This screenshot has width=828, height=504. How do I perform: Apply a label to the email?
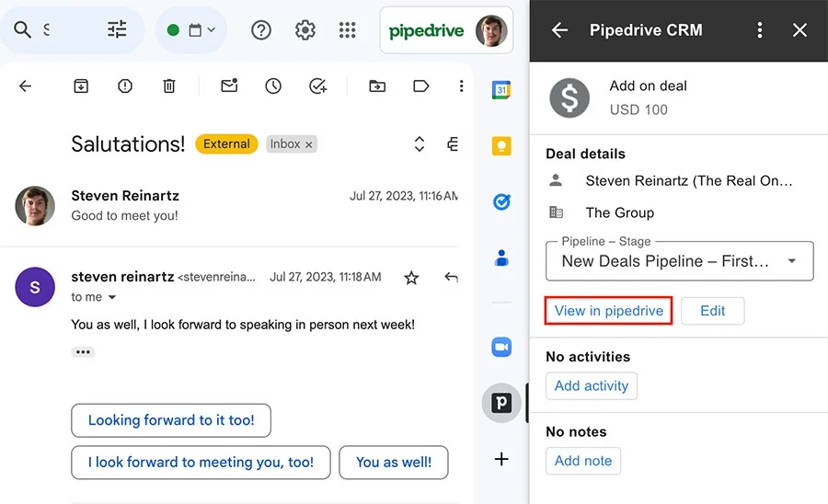point(420,86)
